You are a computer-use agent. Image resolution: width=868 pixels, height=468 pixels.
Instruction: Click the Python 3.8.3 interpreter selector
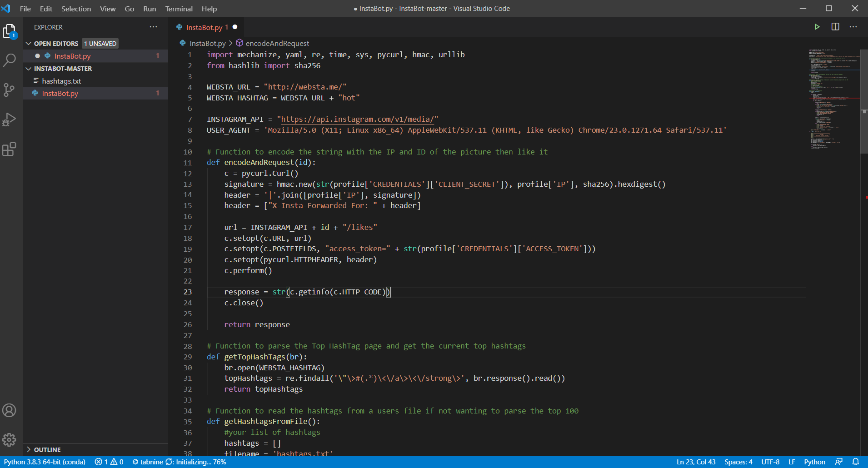click(45, 462)
